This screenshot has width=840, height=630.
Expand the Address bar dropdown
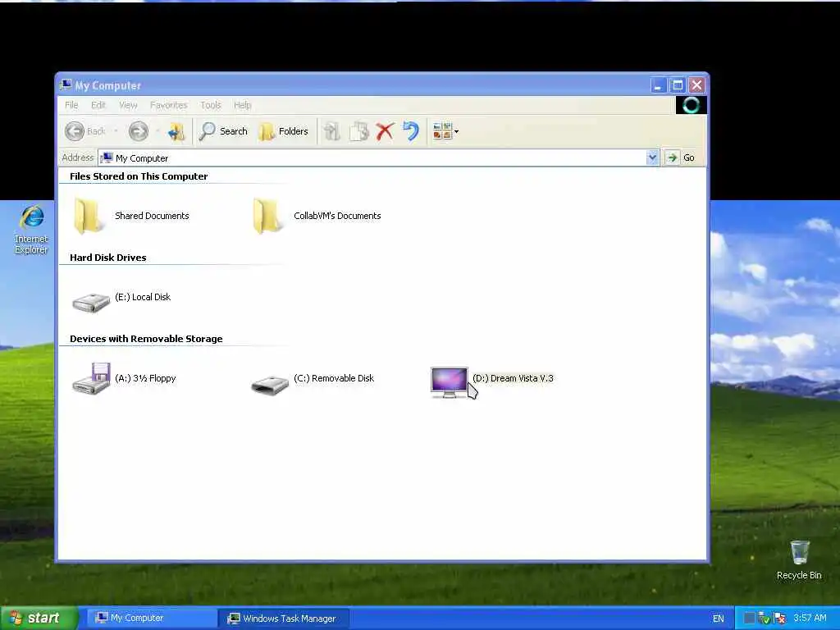pyautogui.click(x=652, y=157)
